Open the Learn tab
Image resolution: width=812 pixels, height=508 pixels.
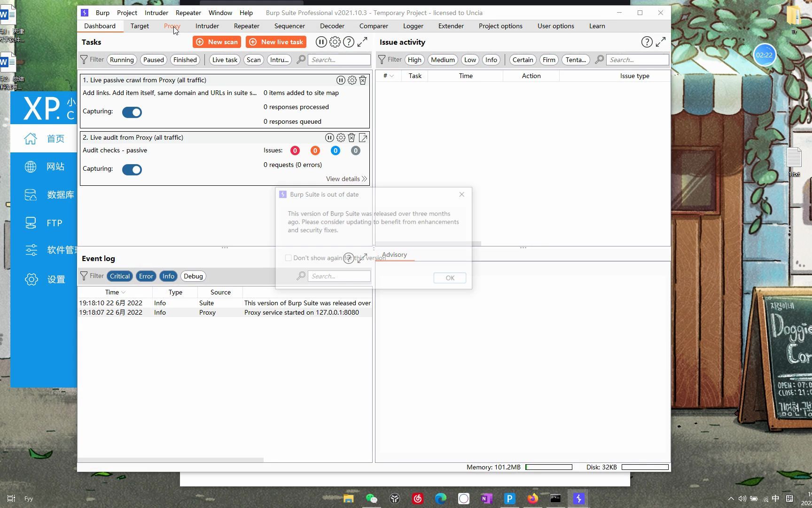tap(597, 26)
